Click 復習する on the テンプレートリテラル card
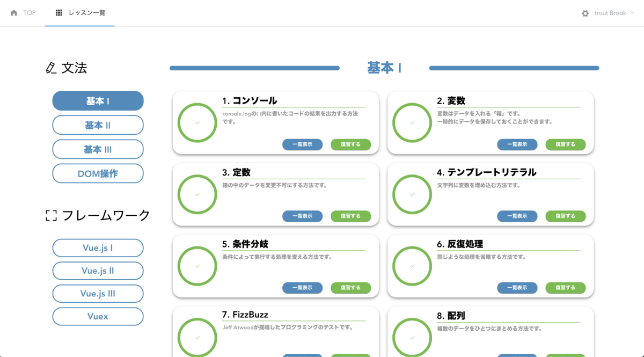Viewport: 644px width, 357px height. point(566,216)
